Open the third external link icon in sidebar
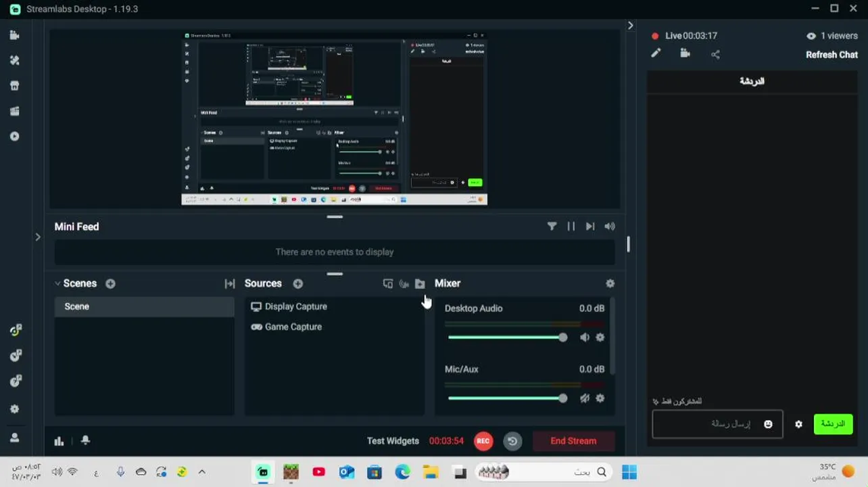 tap(15, 381)
